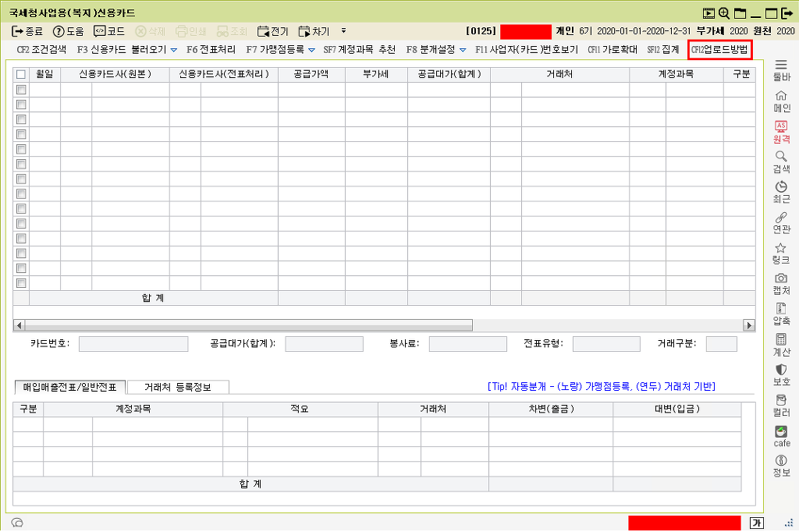Click the 전표유형 input field
Viewport: 799px width, 532px height.
[606, 344]
